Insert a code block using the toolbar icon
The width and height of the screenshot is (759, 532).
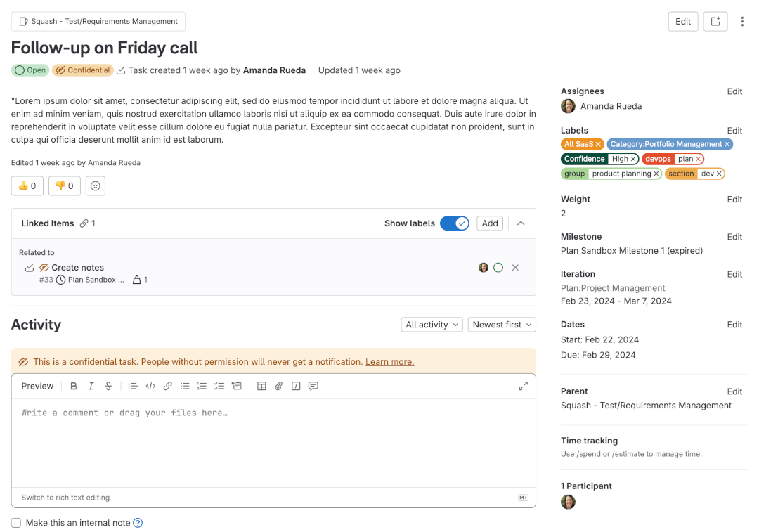149,385
